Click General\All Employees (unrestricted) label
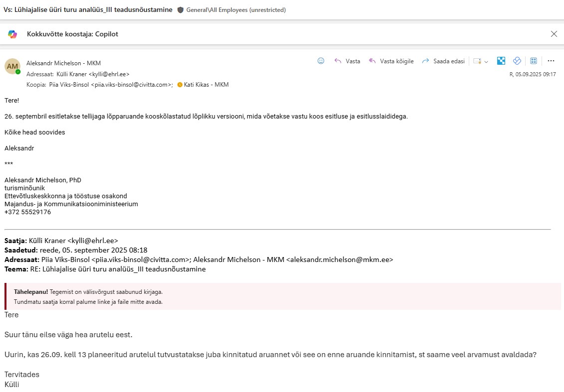 coord(236,10)
